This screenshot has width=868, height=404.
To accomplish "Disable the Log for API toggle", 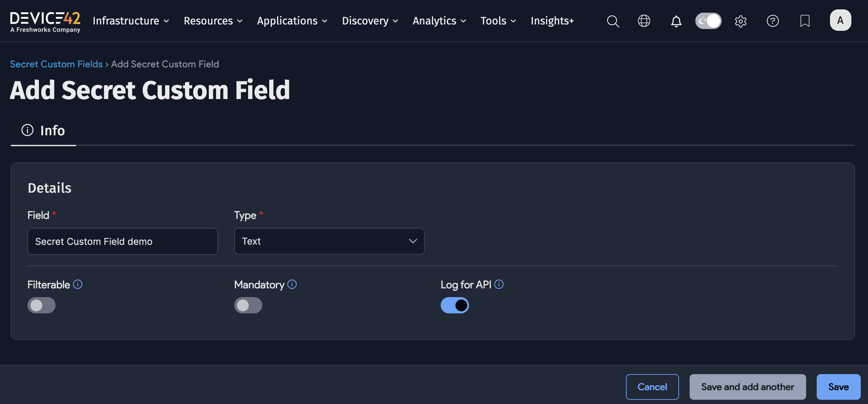I will (x=455, y=305).
